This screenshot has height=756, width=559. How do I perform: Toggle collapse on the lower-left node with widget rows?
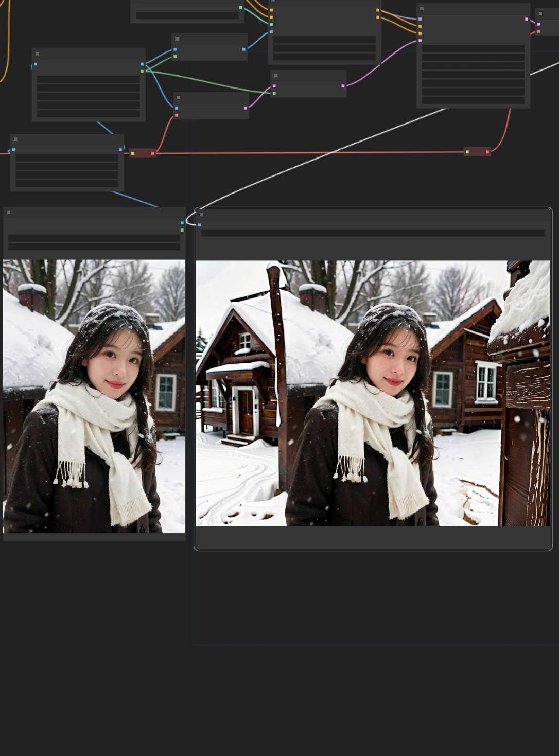[x=15, y=138]
